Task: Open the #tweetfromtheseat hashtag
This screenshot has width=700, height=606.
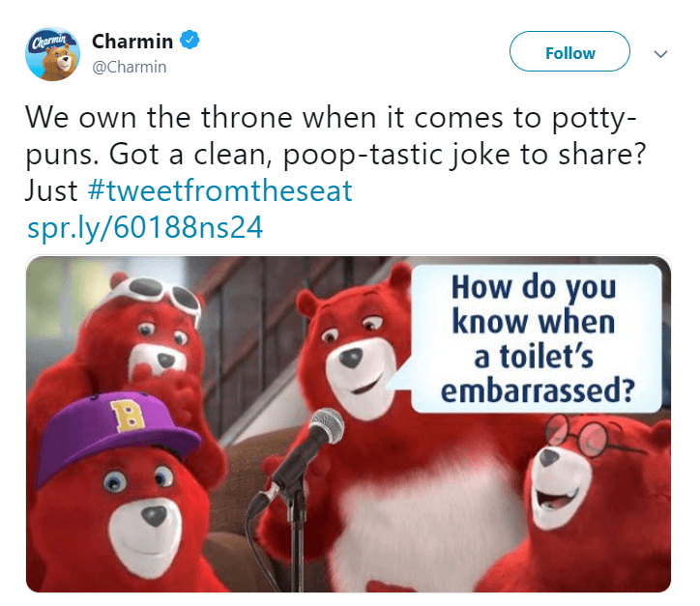Action: tap(220, 190)
